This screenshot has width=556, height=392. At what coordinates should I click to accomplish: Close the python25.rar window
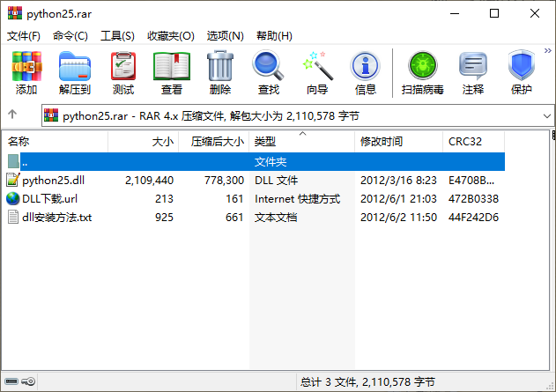535,13
